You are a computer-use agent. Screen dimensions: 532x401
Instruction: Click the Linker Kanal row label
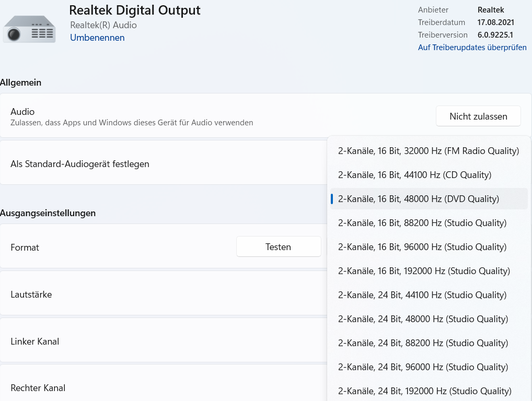coord(34,341)
